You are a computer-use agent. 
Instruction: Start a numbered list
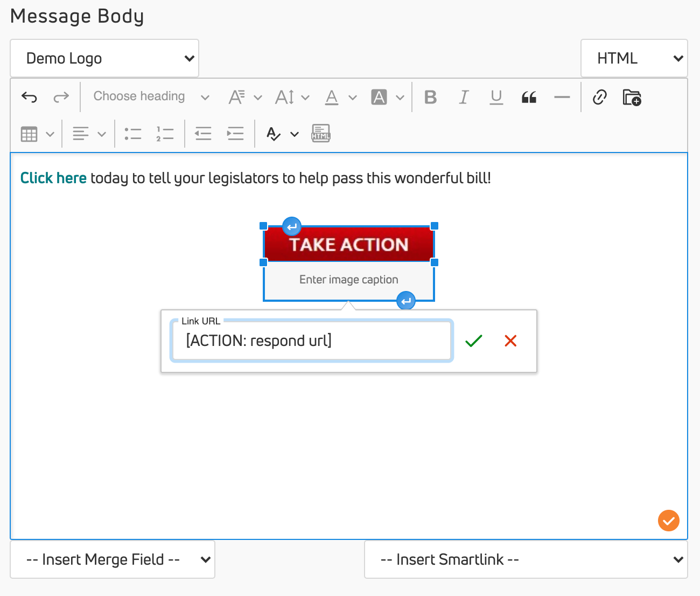(165, 134)
